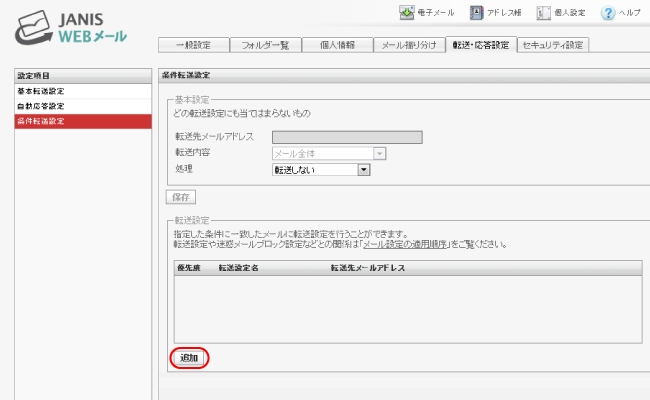Click the arrow of the 処理 combo box
The width and height of the screenshot is (650, 400).
click(364, 170)
